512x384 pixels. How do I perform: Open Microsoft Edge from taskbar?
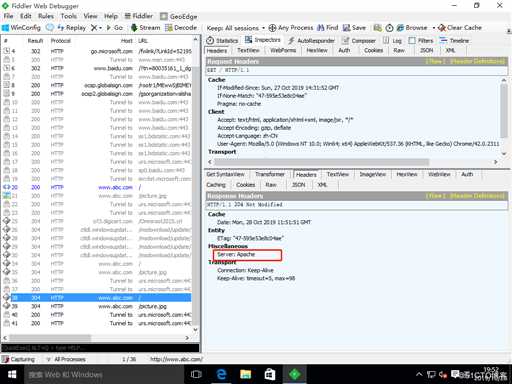coord(221,374)
